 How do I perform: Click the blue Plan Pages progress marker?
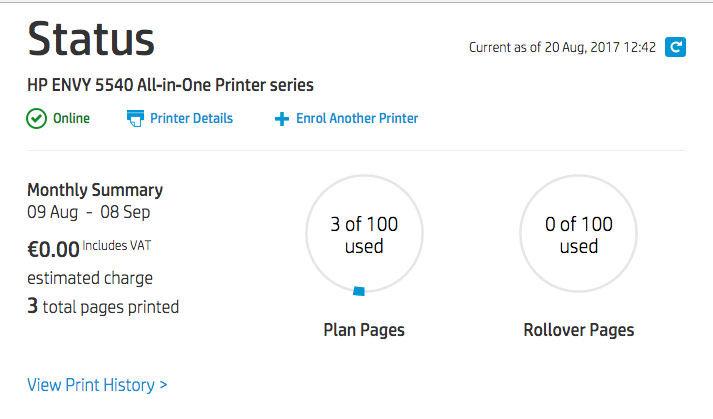359,291
